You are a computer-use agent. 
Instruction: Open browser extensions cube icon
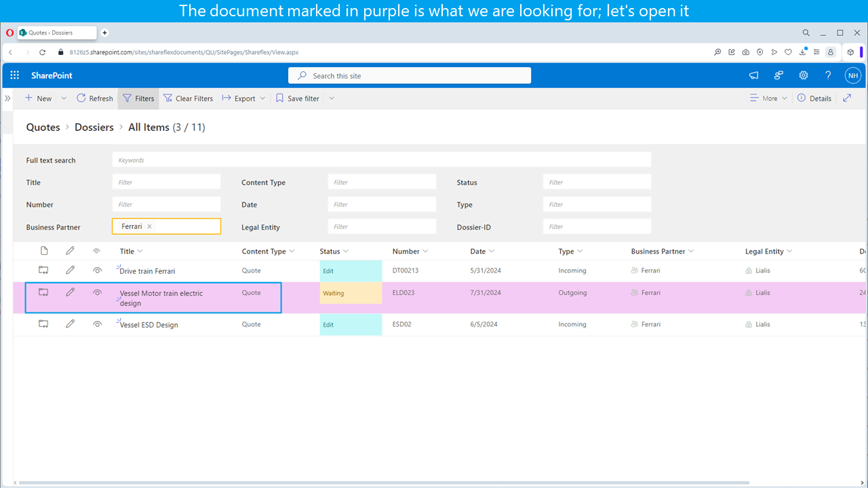(850, 52)
